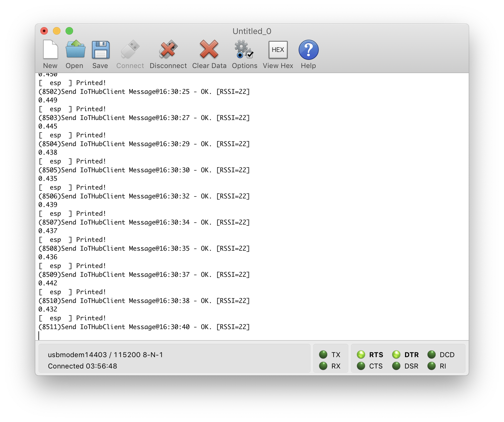Click the RI status LED
The height and width of the screenshot is (422, 504).
[x=432, y=366]
